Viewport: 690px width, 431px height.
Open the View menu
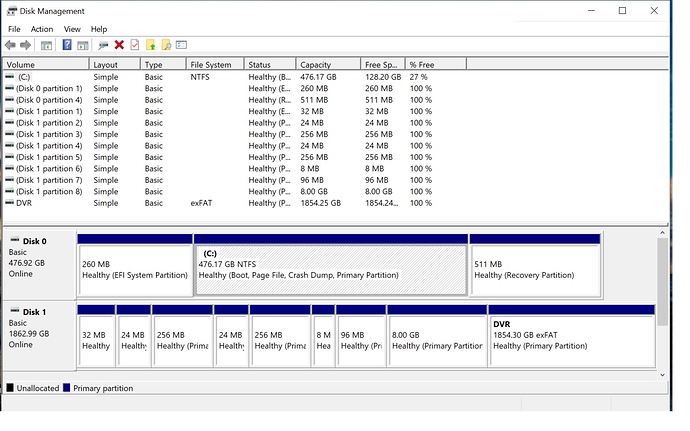coord(71,29)
